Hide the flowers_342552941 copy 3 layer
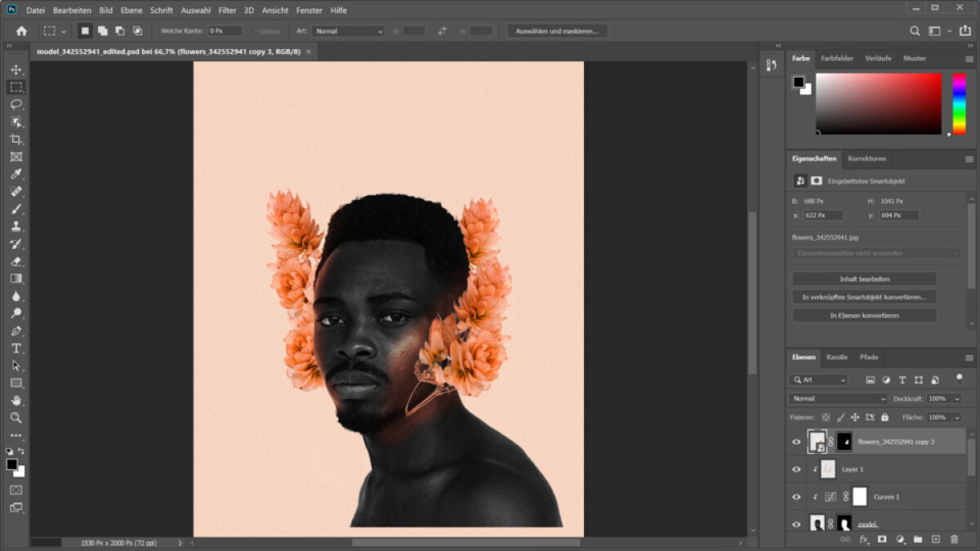The image size is (980, 551). click(x=796, y=442)
